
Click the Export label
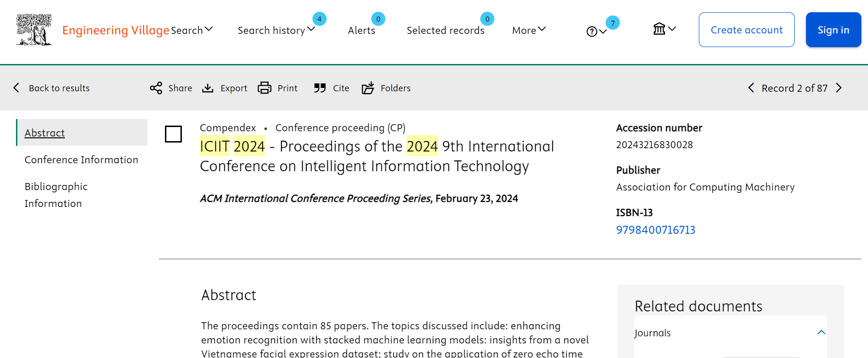pos(234,88)
